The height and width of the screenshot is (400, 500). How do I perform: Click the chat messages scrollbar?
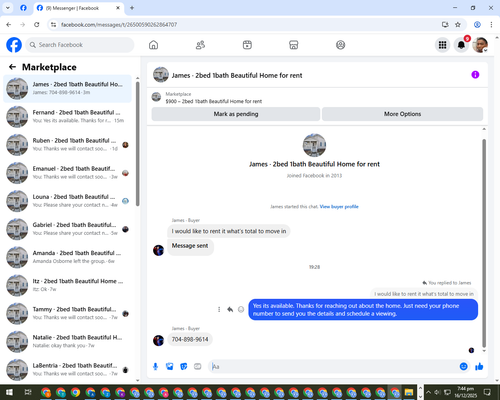point(484,243)
